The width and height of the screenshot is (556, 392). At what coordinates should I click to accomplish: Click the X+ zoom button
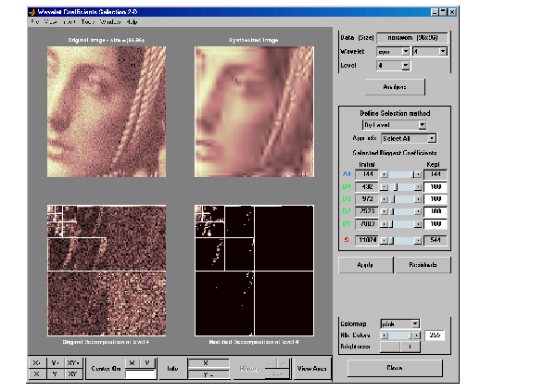click(x=36, y=363)
